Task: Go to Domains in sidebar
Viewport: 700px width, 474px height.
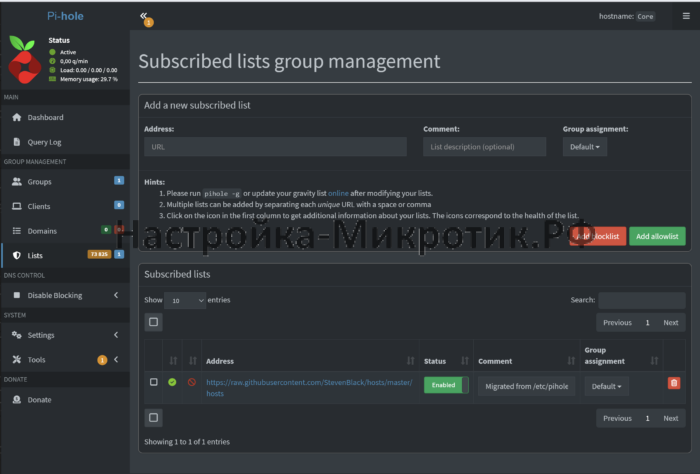Action: pyautogui.click(x=42, y=231)
